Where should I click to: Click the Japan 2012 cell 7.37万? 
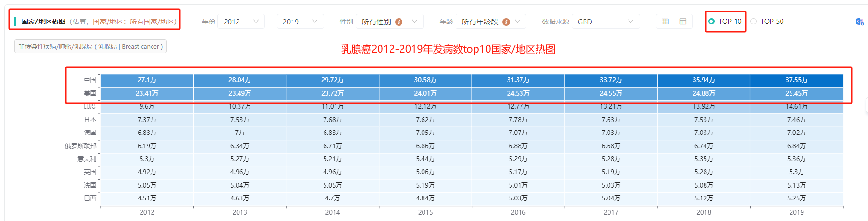coord(147,120)
